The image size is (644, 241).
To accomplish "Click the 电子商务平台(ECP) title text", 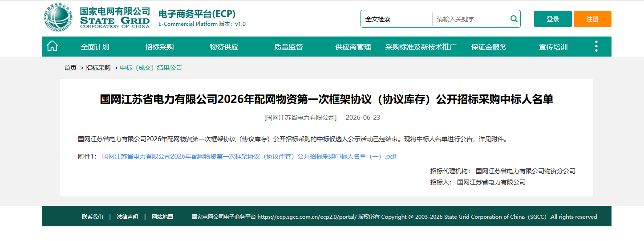I will pos(197,13).
